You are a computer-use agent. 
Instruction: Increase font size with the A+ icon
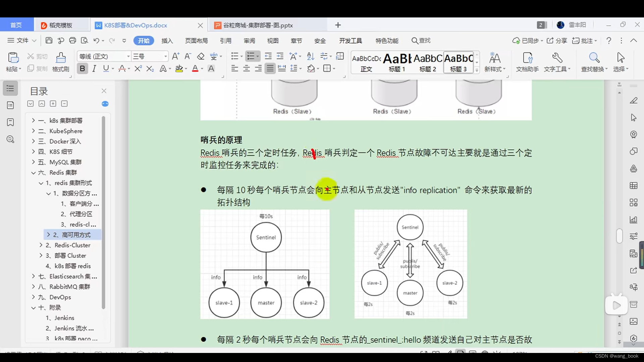[175, 56]
